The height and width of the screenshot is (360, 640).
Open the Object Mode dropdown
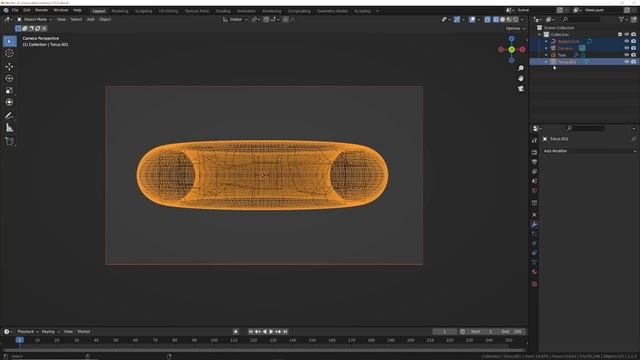(x=34, y=19)
